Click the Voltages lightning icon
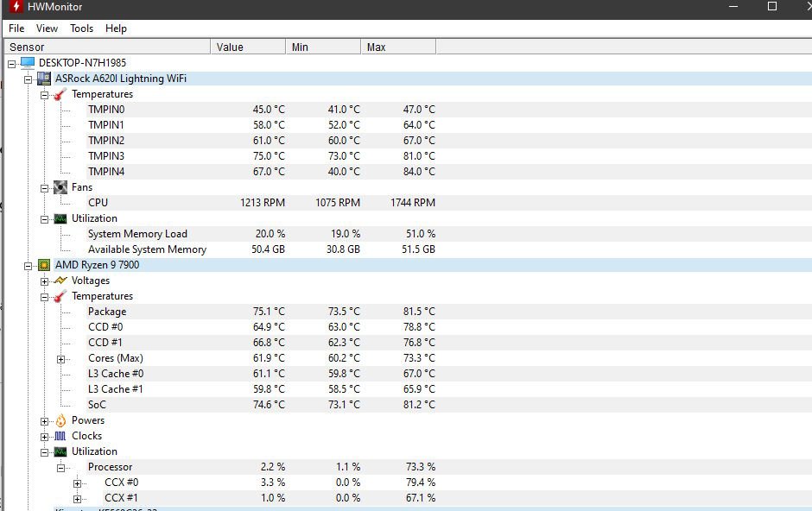This screenshot has width=812, height=511. (60, 281)
